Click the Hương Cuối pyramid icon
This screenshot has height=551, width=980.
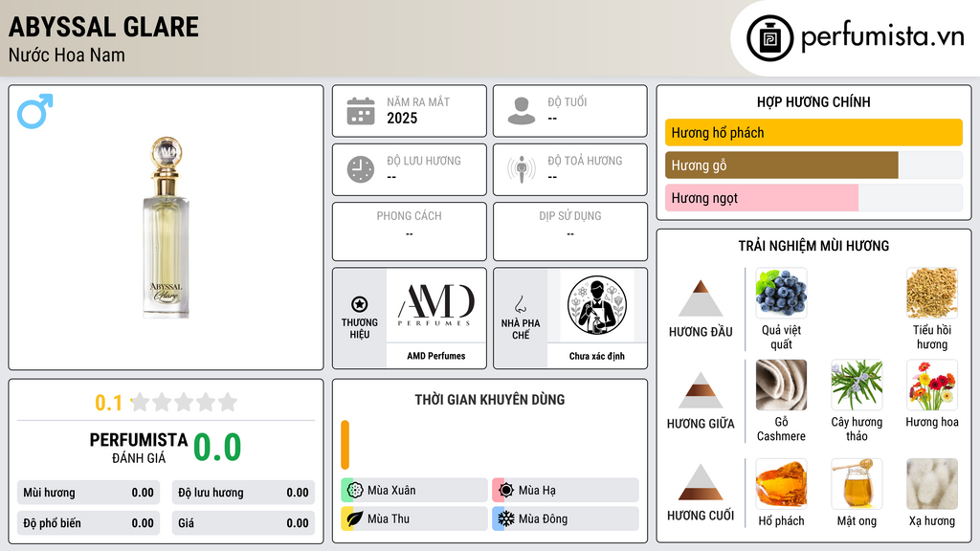(701, 482)
